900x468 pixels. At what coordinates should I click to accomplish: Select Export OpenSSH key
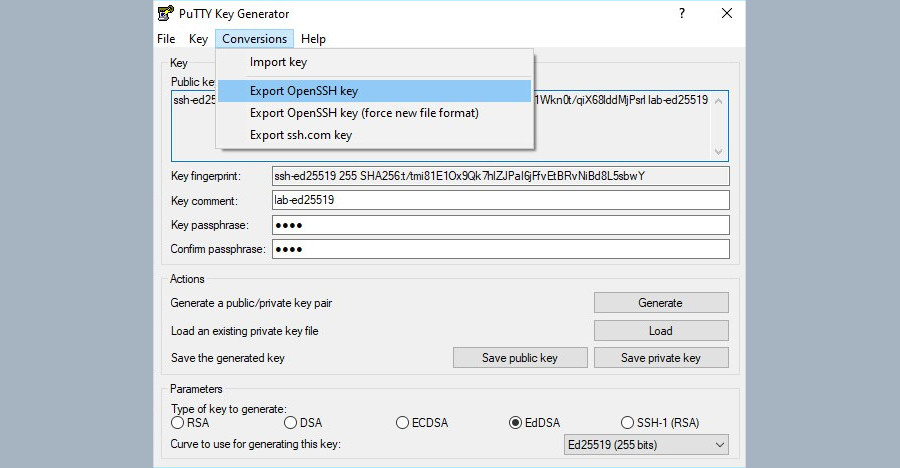(x=374, y=91)
